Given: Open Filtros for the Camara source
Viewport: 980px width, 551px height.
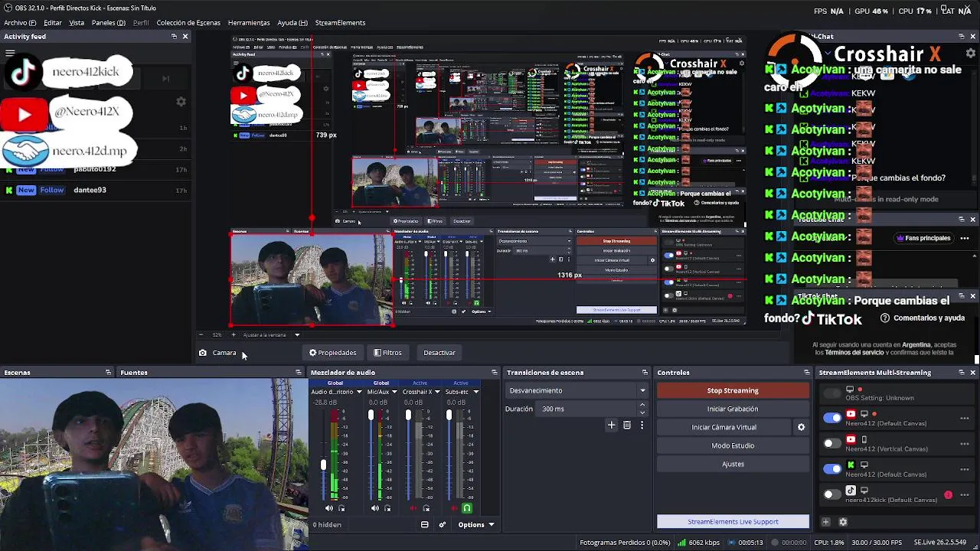Looking at the screenshot, I should click(x=387, y=353).
